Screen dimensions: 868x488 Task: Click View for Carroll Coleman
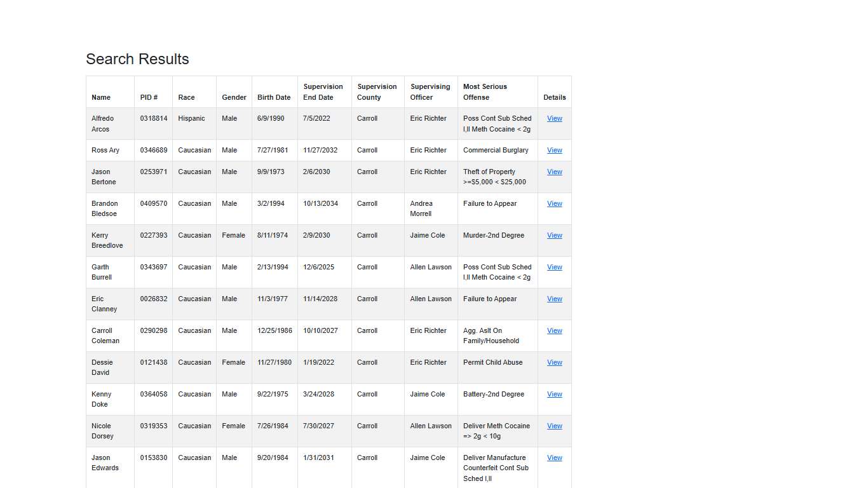pos(554,331)
